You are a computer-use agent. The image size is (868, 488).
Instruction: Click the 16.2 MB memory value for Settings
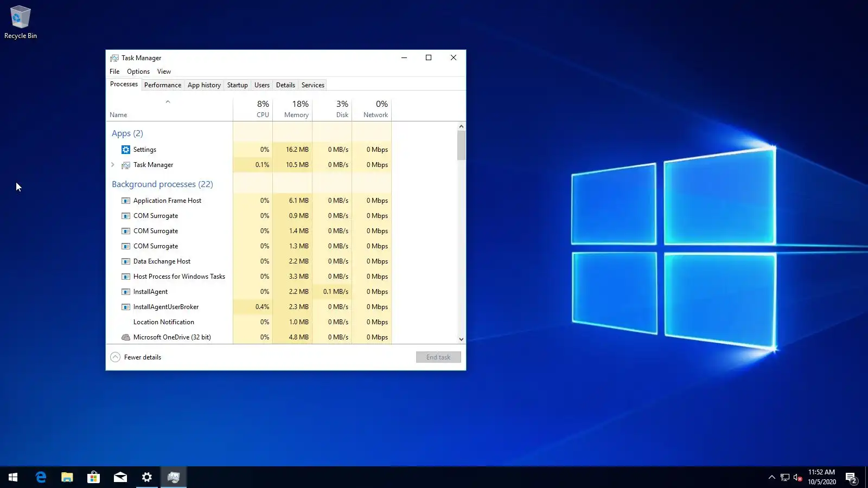click(297, 150)
